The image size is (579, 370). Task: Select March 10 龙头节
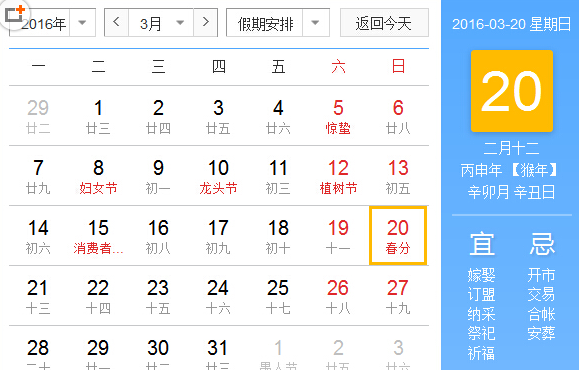(218, 177)
